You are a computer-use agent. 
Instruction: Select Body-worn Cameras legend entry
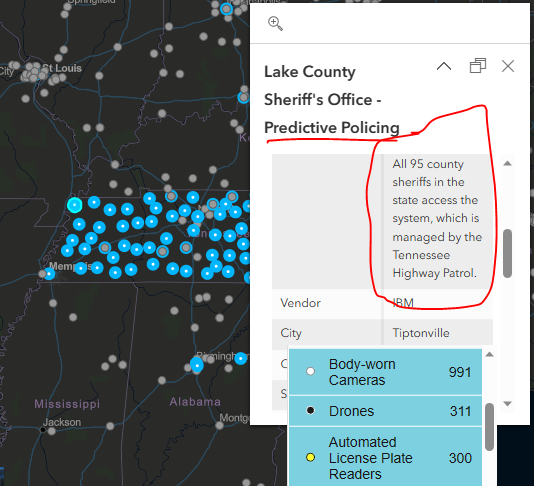(x=385, y=372)
